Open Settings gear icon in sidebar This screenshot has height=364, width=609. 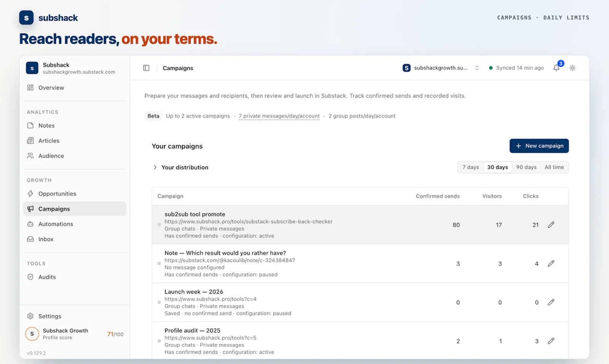pos(30,316)
